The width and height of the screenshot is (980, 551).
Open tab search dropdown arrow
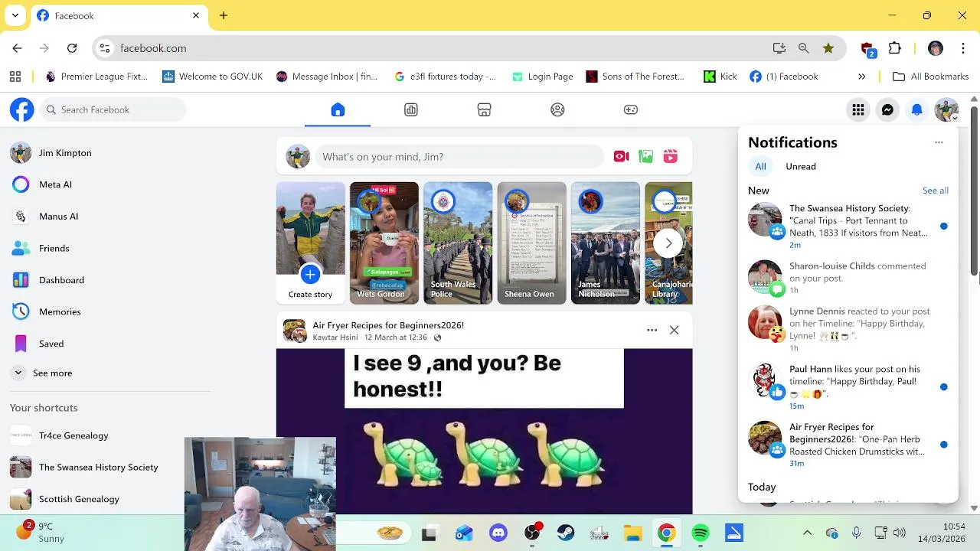(15, 15)
